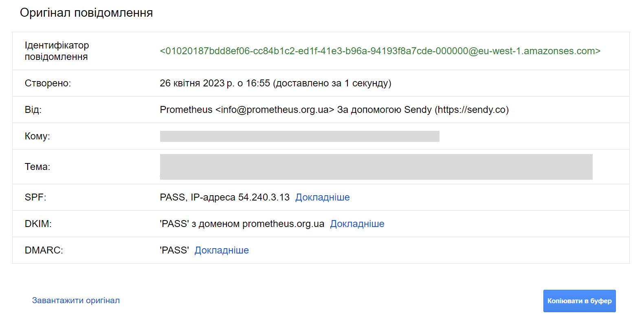Click the "Створено:" row label

click(x=48, y=83)
